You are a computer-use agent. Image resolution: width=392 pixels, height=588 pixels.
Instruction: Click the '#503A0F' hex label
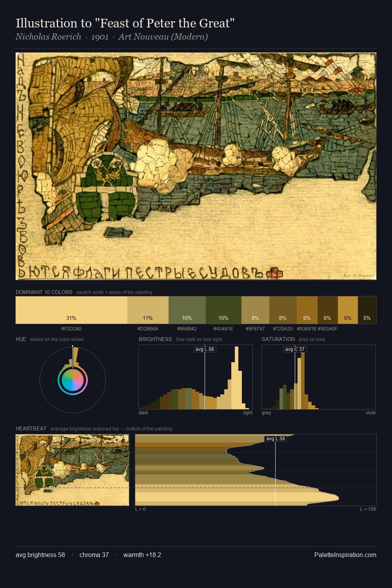tap(328, 329)
